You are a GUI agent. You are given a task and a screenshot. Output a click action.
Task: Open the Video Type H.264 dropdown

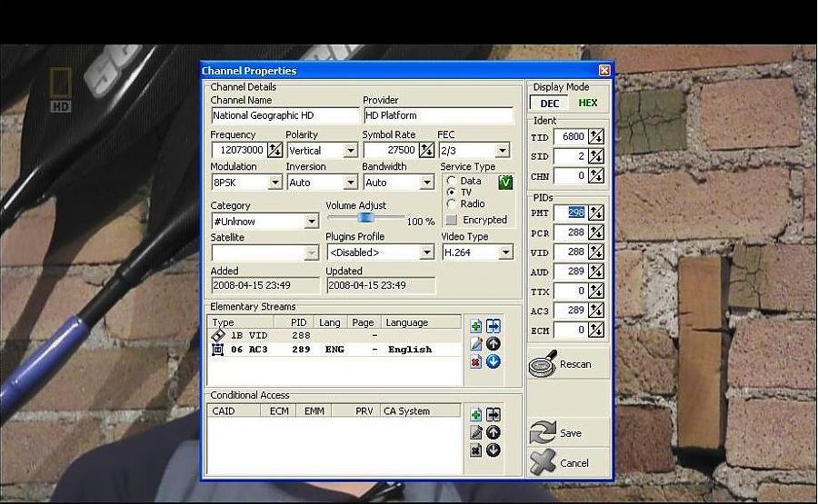pos(505,252)
